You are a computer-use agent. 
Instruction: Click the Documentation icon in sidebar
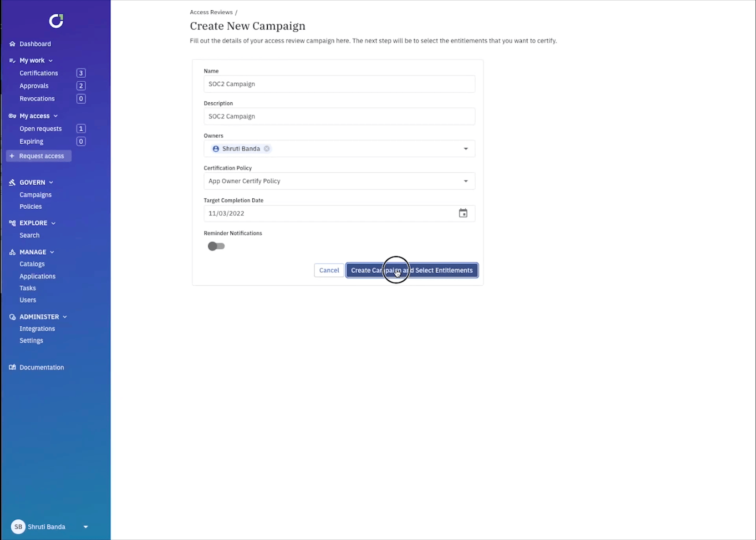point(12,367)
